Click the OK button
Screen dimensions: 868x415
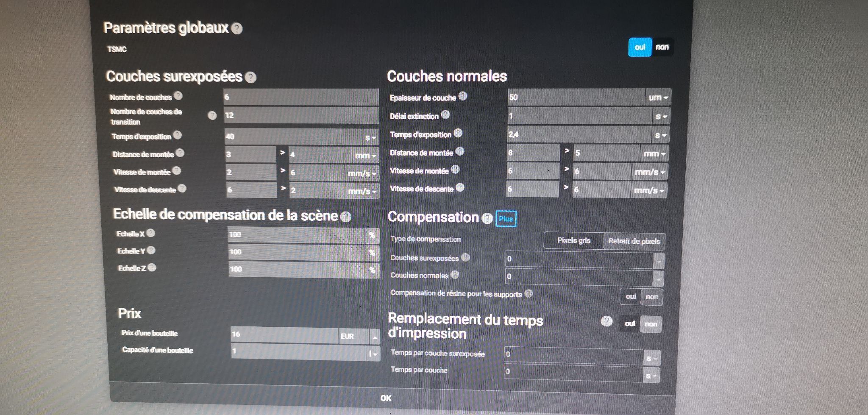pyautogui.click(x=386, y=398)
